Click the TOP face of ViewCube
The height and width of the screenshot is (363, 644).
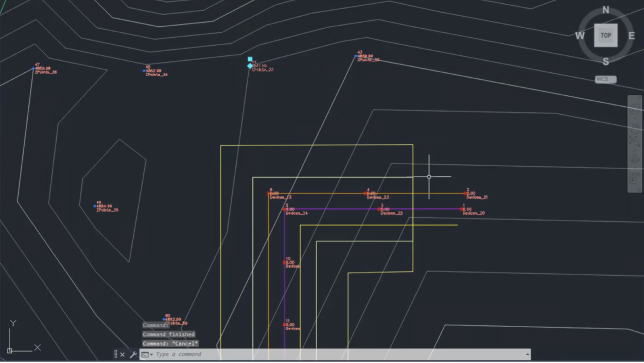(606, 35)
